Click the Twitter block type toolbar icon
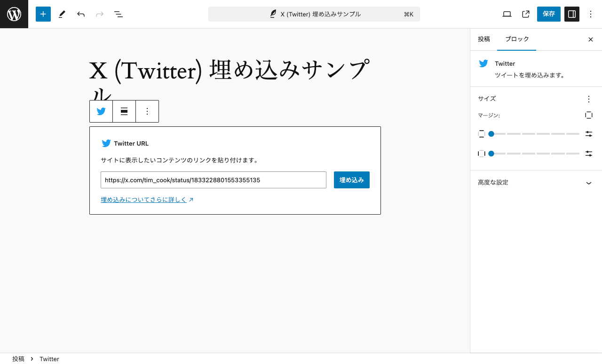Image resolution: width=602 pixels, height=364 pixels. click(x=101, y=111)
